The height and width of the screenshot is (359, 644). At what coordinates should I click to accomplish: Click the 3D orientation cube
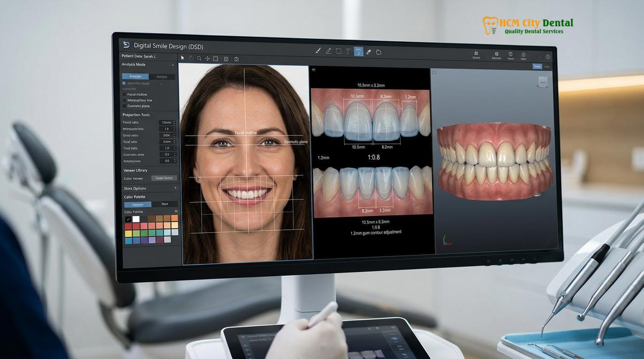click(x=543, y=82)
